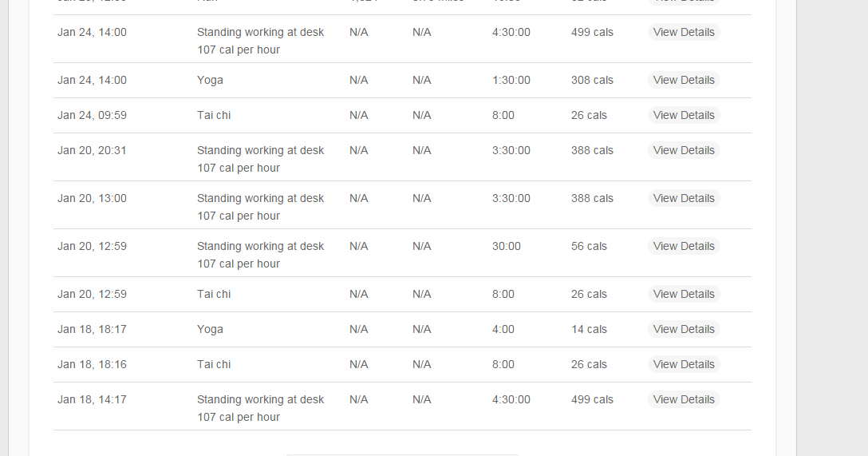Open details for the 56 cals entry
The image size is (868, 456).
pyautogui.click(x=684, y=246)
